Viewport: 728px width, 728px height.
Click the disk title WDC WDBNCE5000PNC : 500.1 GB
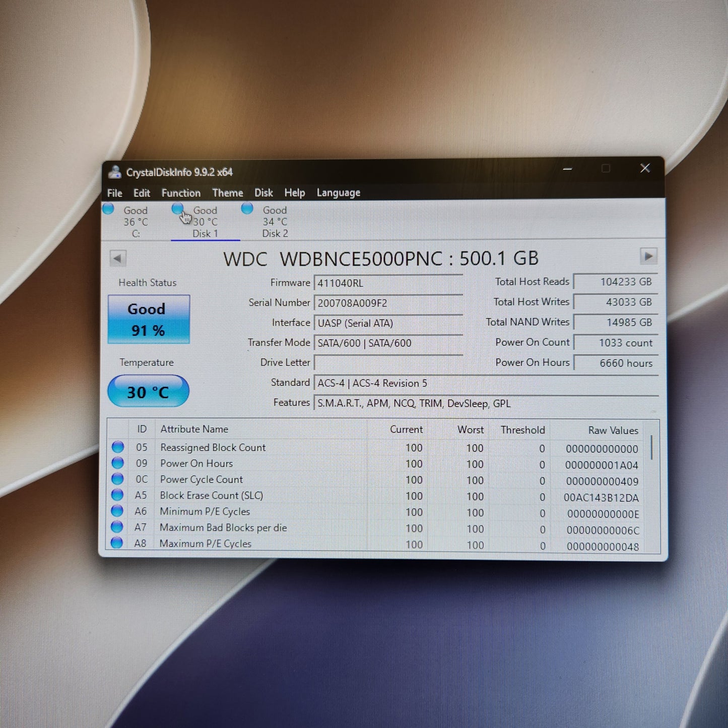381,258
